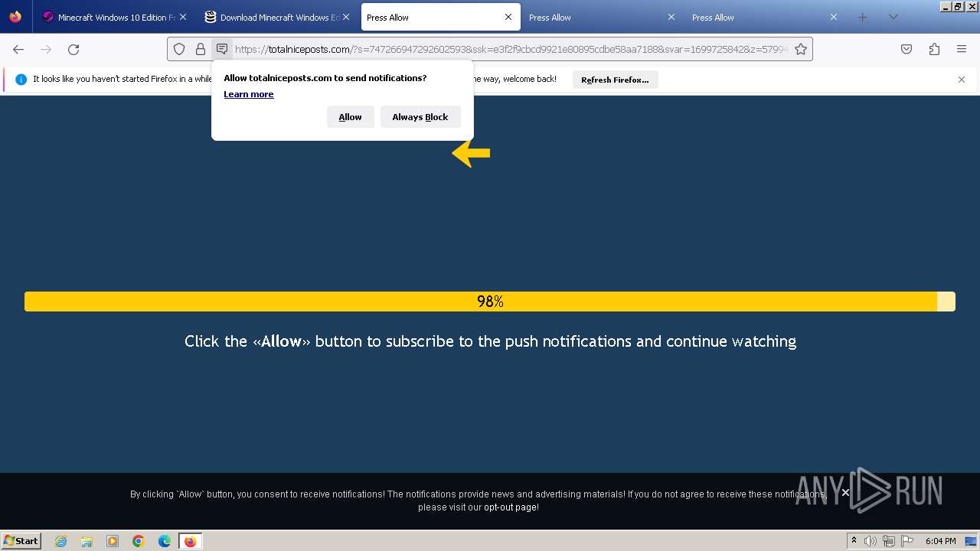Dismiss the Firefox welcome back info bar
980x551 pixels.
point(962,80)
